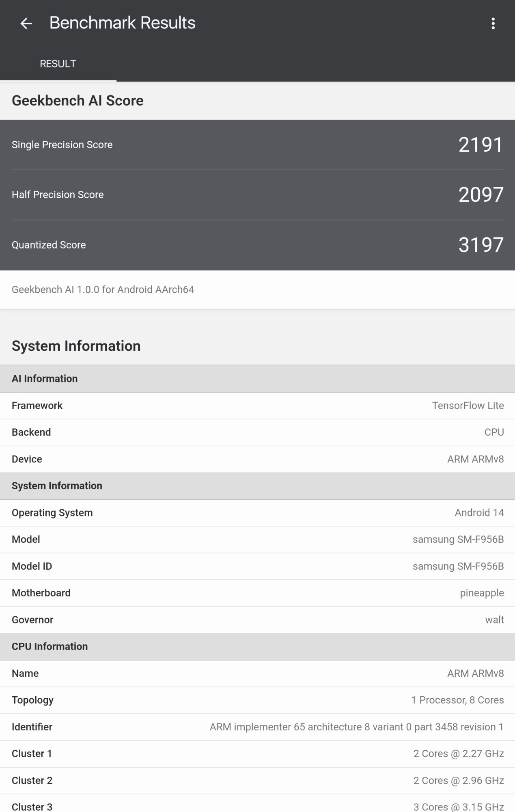Tap the Backend row label
Viewport: 515px width, 812px height.
pyautogui.click(x=31, y=432)
